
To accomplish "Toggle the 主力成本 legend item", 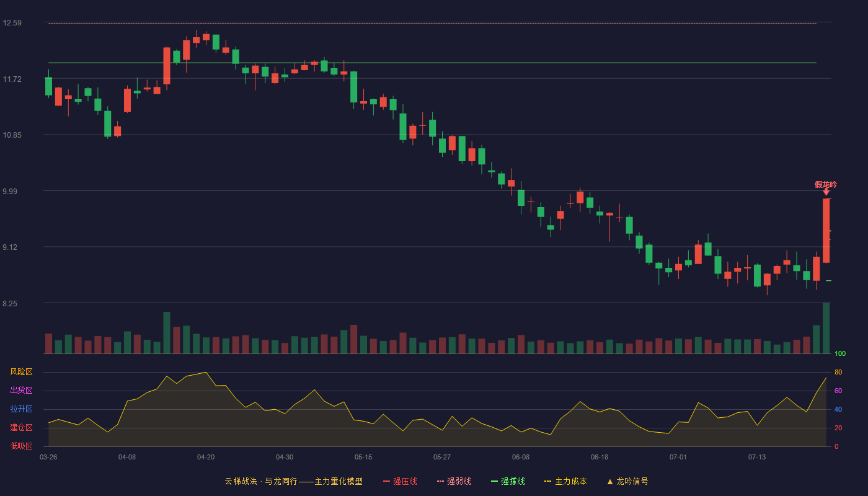I will coord(565,481).
